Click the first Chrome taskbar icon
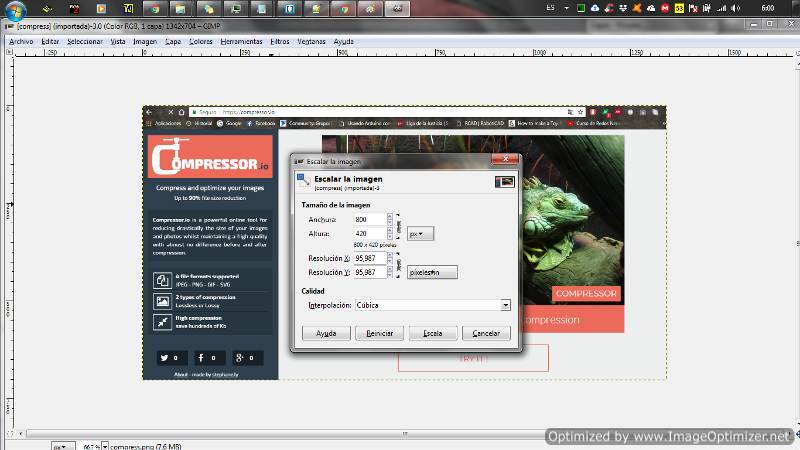 click(155, 8)
